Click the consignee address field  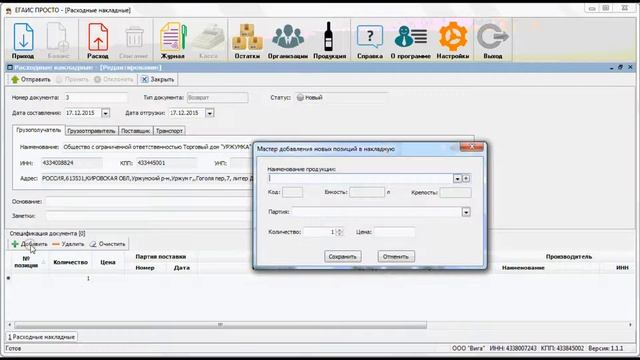coord(147,178)
